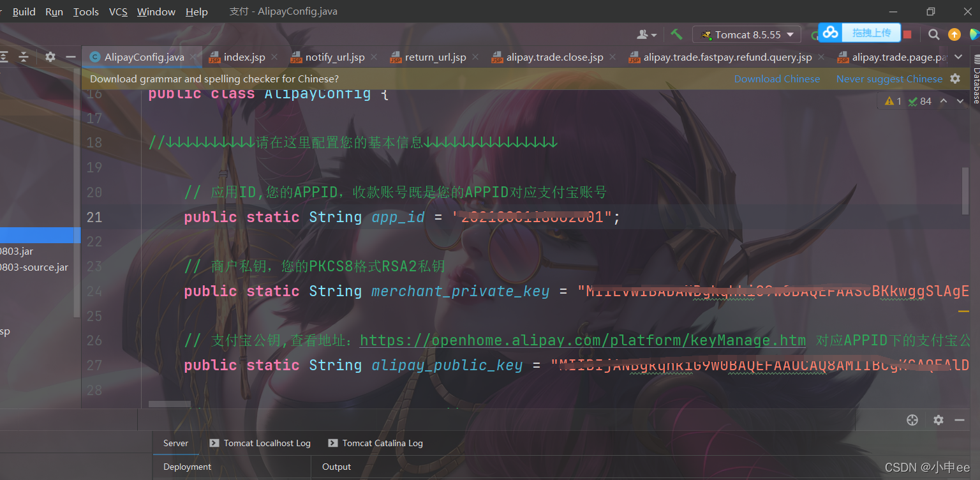
Task: Click the Deployment column header
Action: point(187,467)
